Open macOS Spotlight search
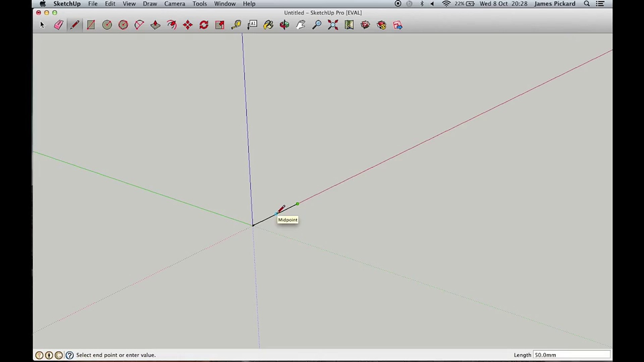 (x=587, y=4)
